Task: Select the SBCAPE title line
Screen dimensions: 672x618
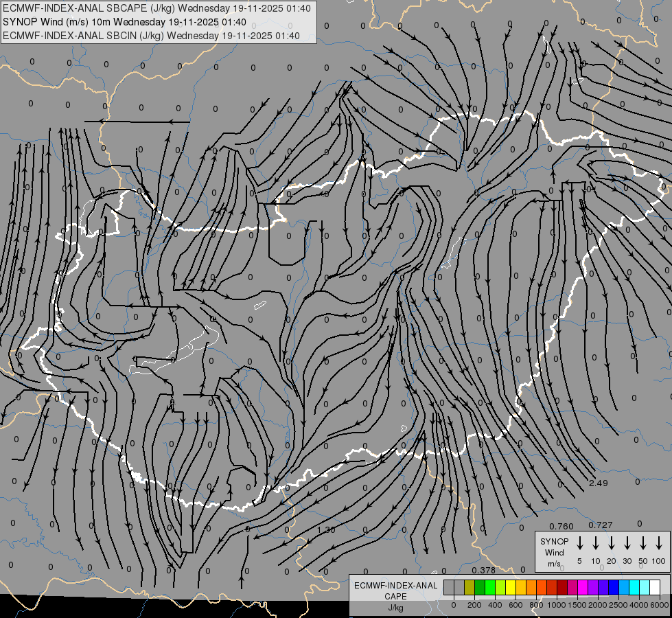Action: [157, 8]
